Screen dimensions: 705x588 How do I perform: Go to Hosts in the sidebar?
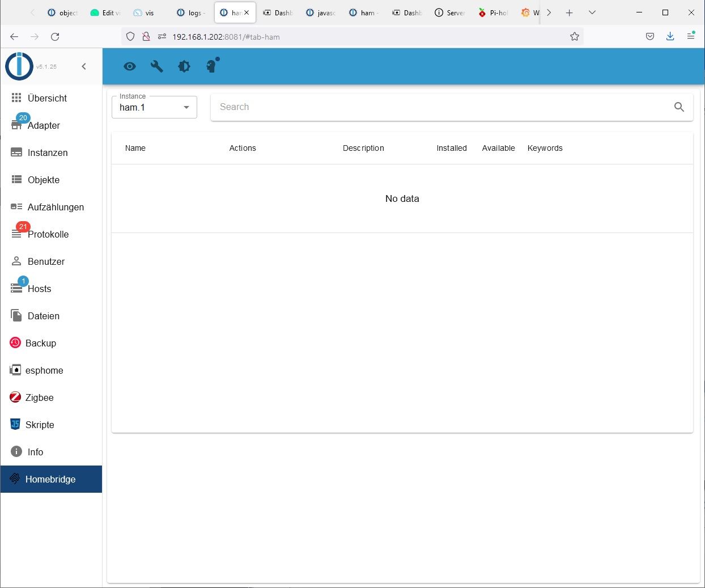[x=51, y=289]
